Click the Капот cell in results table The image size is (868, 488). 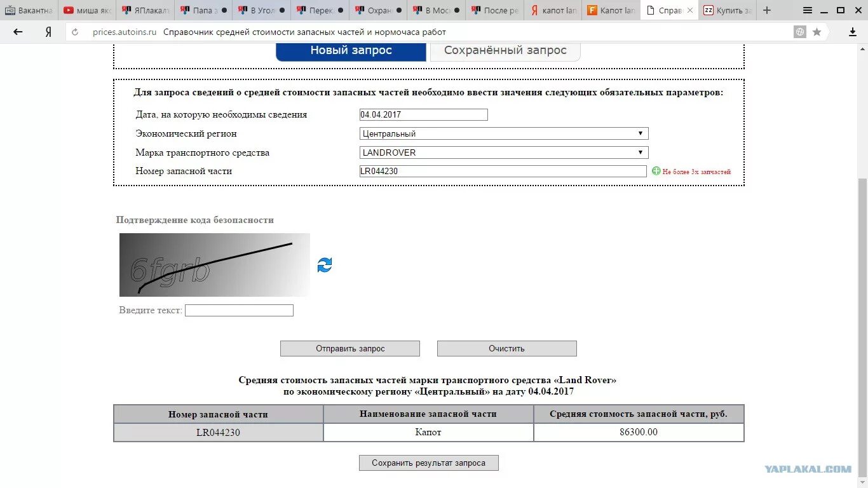[x=428, y=433]
